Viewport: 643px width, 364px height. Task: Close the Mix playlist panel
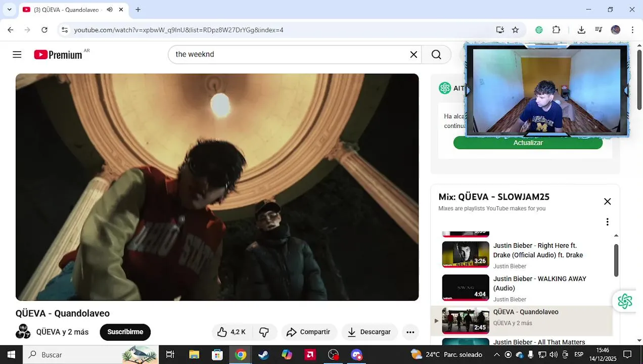608,202
